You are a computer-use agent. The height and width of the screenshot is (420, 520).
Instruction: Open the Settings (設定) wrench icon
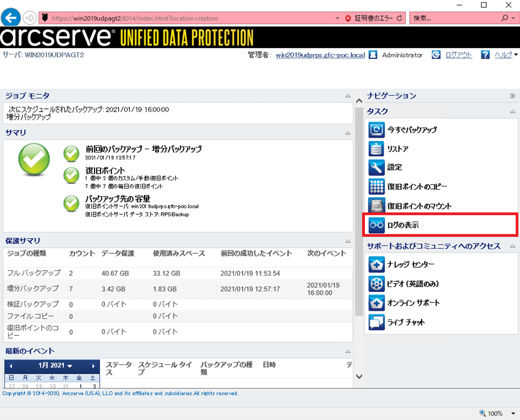point(376,167)
